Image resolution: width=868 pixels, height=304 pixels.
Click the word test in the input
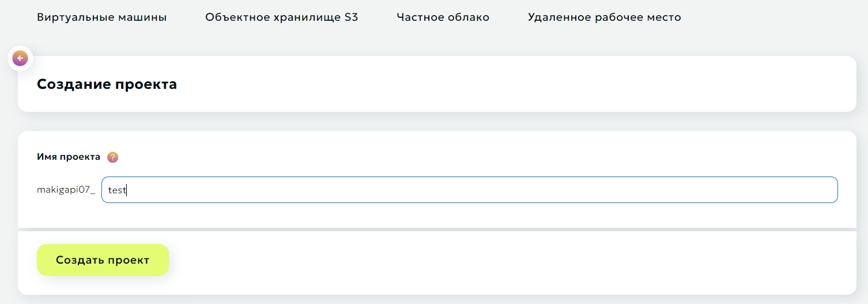(x=116, y=190)
